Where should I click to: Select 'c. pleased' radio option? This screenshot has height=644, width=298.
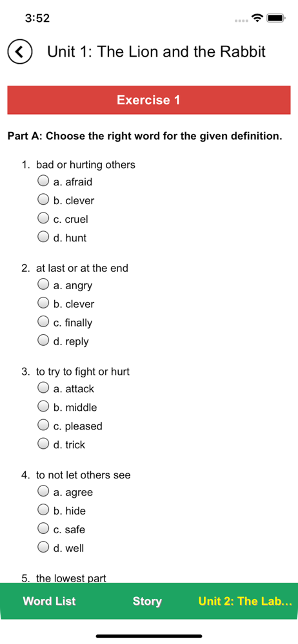point(43,425)
